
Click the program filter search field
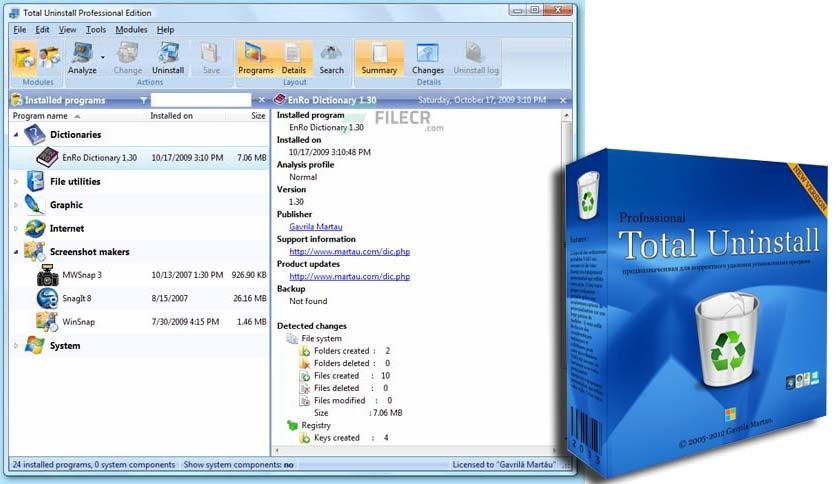(201, 100)
